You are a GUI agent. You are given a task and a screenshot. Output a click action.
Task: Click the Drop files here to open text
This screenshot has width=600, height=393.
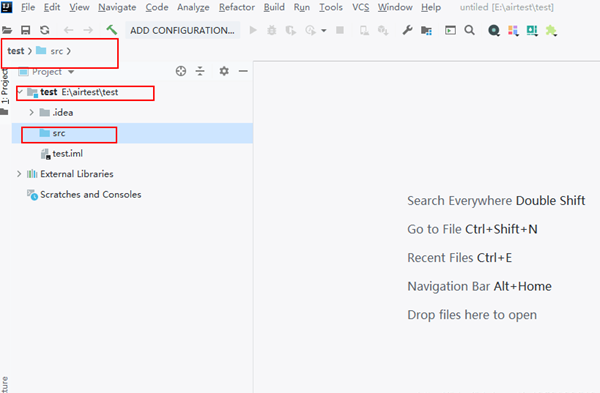pyautogui.click(x=472, y=315)
